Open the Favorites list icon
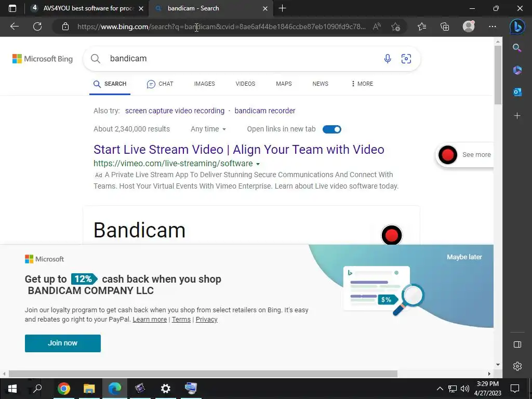This screenshot has width=532, height=399. [422, 26]
